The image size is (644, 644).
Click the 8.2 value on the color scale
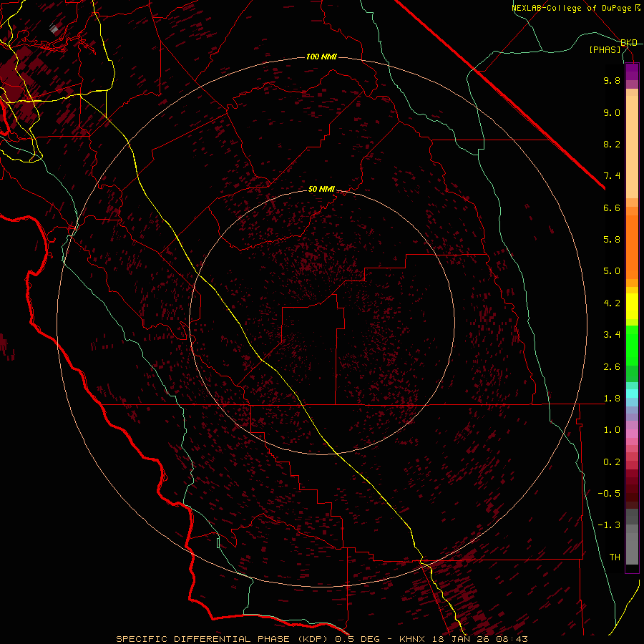point(612,144)
